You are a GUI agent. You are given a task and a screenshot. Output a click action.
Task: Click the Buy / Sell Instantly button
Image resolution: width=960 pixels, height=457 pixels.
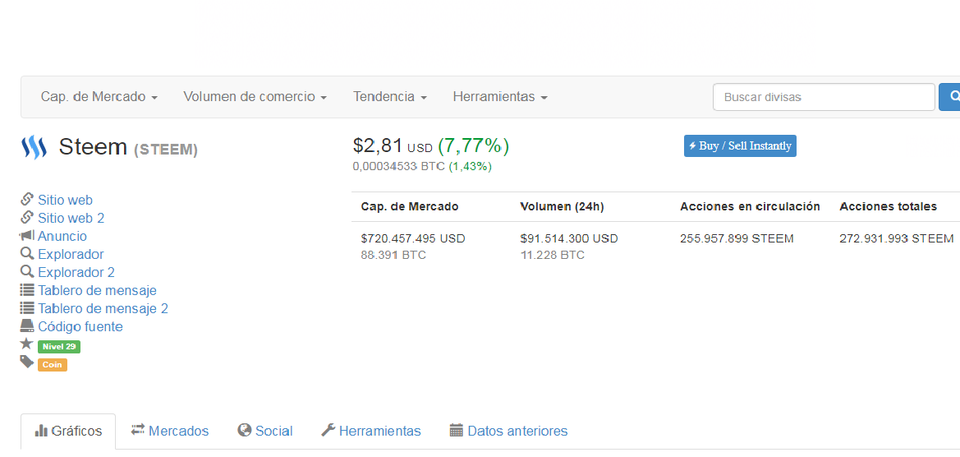(x=740, y=146)
